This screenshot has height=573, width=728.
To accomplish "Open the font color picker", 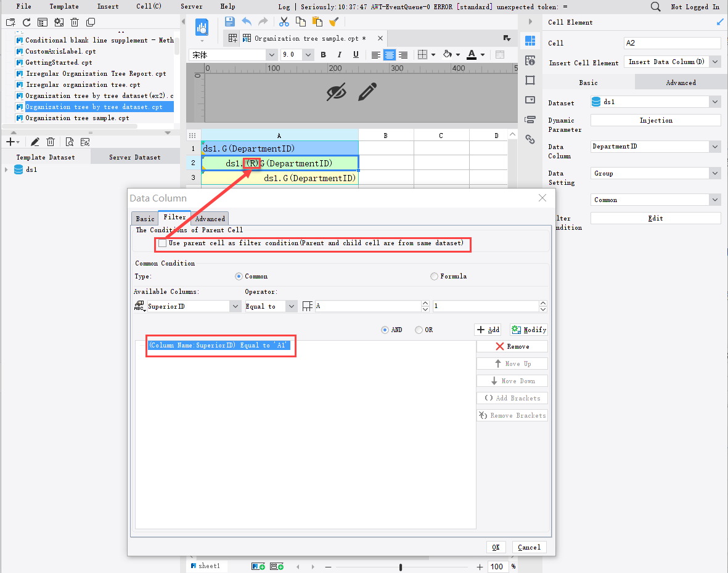I will (x=475, y=55).
